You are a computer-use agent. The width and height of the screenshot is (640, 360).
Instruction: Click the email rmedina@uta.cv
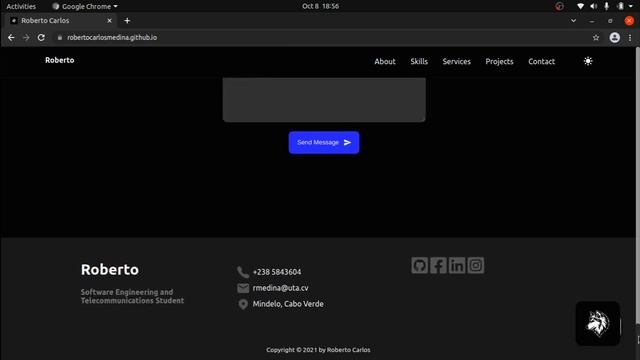[x=280, y=288]
